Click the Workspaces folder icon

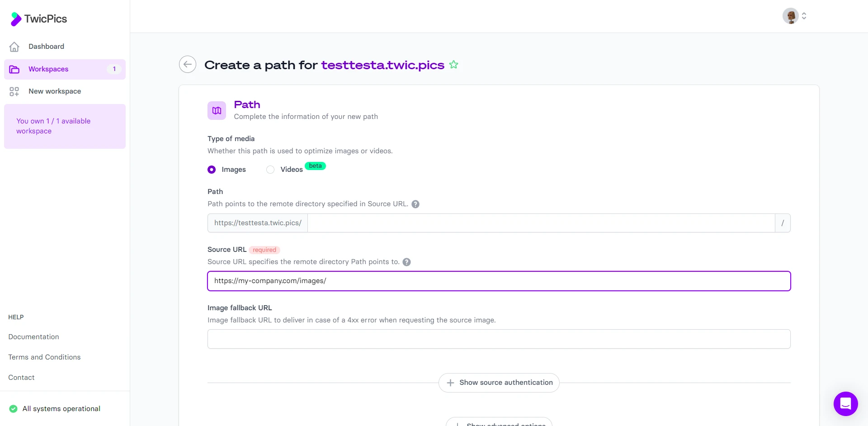tap(14, 69)
